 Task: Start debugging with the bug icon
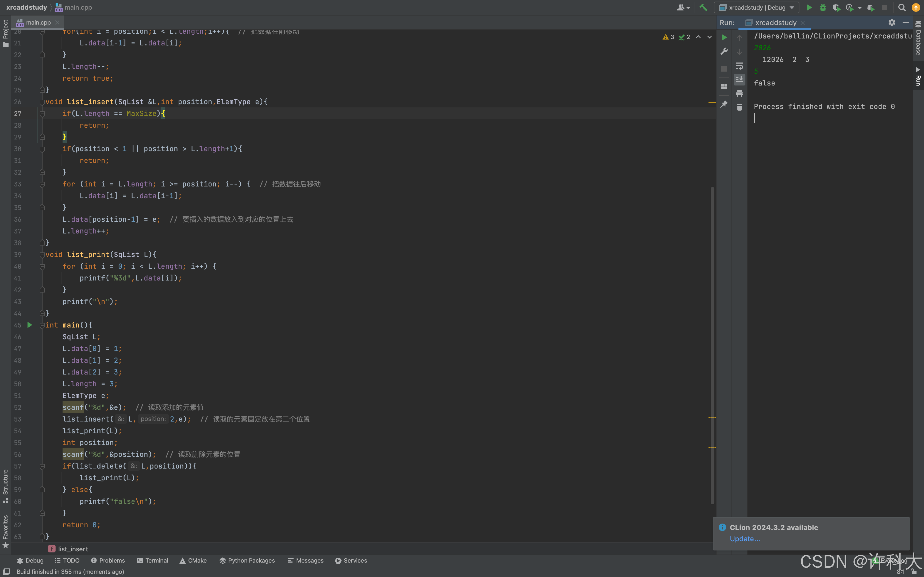822,7
